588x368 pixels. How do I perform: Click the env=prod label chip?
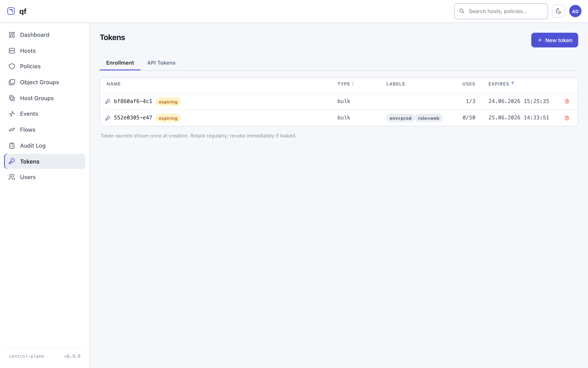tap(400, 118)
